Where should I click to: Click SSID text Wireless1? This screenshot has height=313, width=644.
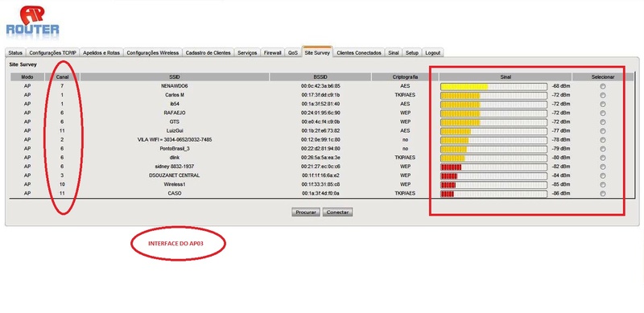click(x=175, y=185)
